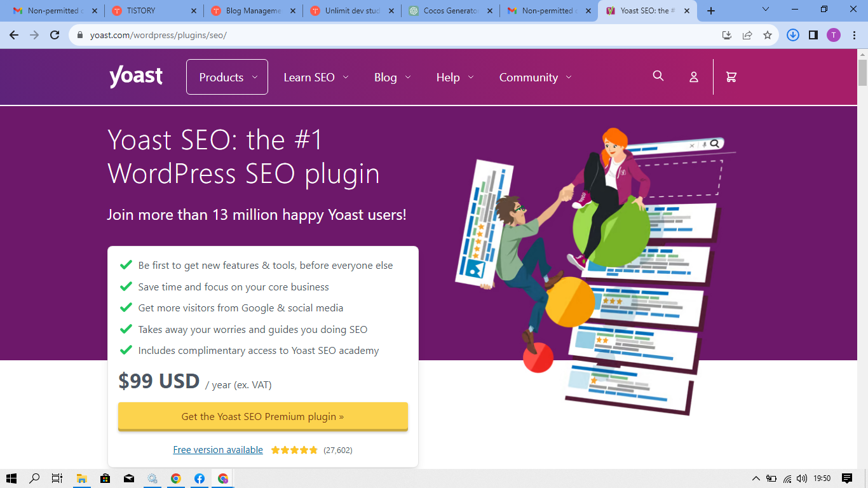Click the $99 USD price text
The image size is (868, 488).
(x=159, y=381)
